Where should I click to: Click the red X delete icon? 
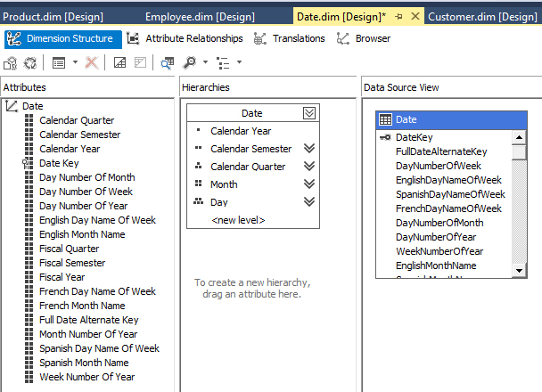tap(91, 62)
